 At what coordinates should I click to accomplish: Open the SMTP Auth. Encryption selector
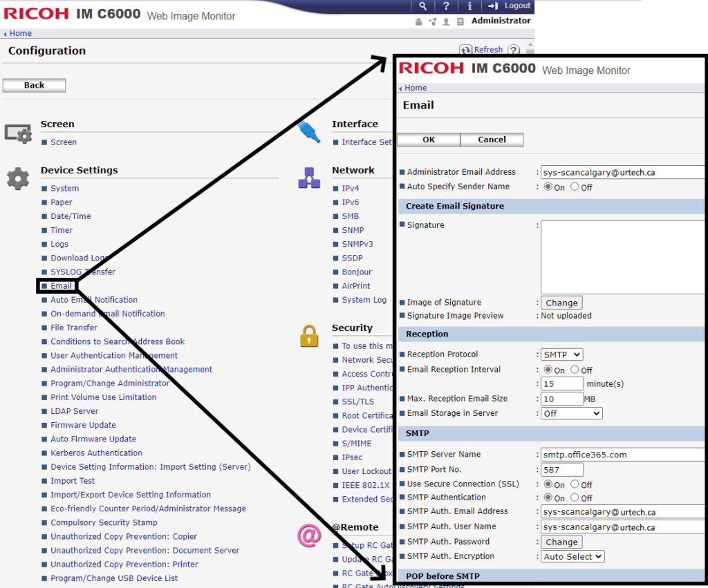pos(572,556)
